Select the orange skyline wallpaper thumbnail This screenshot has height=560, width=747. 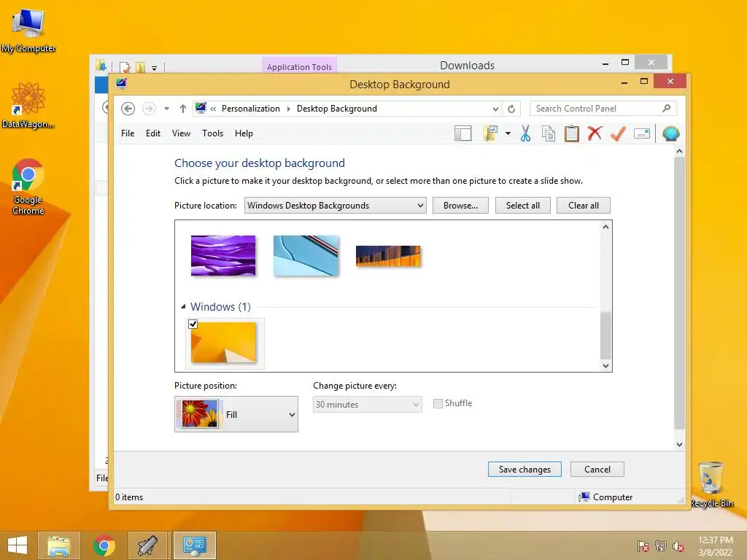click(388, 256)
